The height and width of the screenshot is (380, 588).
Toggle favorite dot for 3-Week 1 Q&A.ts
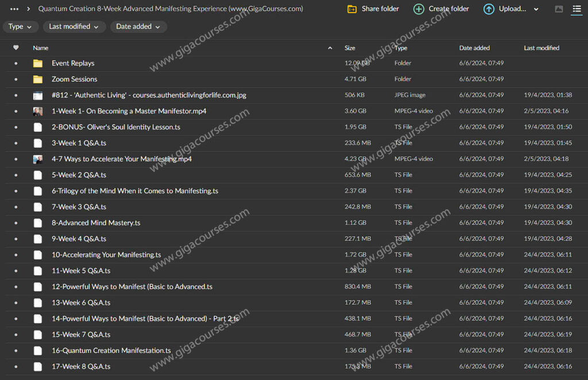point(16,143)
